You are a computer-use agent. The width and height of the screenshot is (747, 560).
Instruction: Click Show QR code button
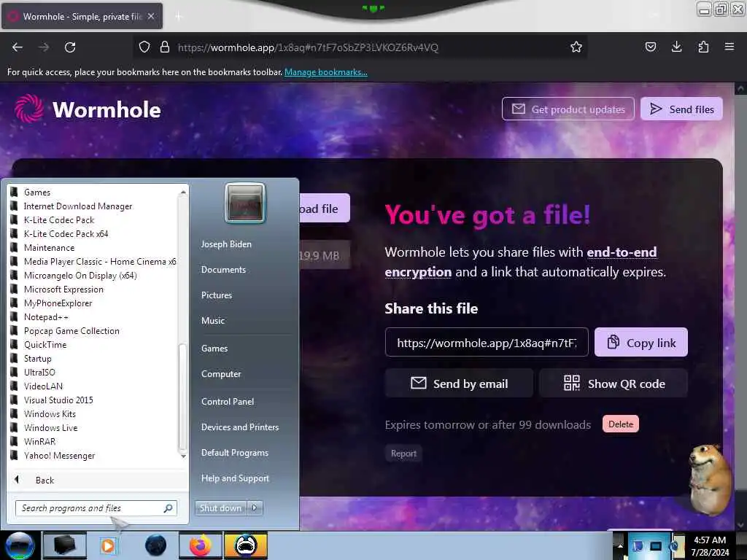[x=614, y=383]
